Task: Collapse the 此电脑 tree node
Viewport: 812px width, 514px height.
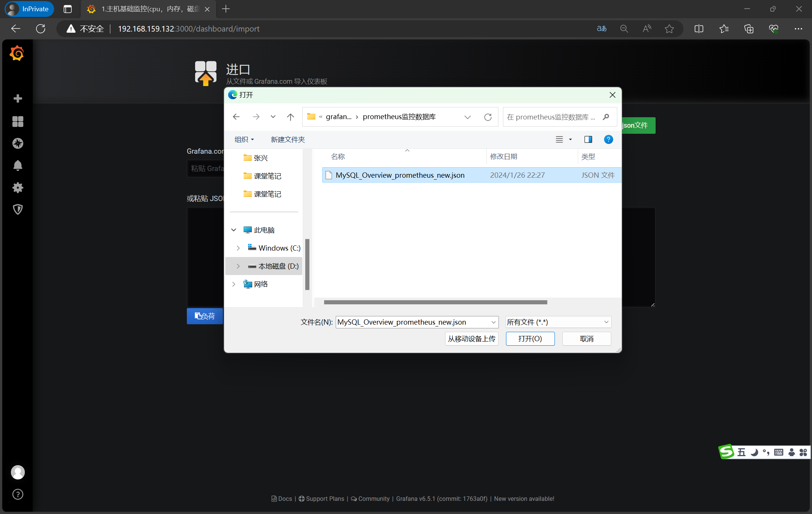Action: [x=233, y=230]
